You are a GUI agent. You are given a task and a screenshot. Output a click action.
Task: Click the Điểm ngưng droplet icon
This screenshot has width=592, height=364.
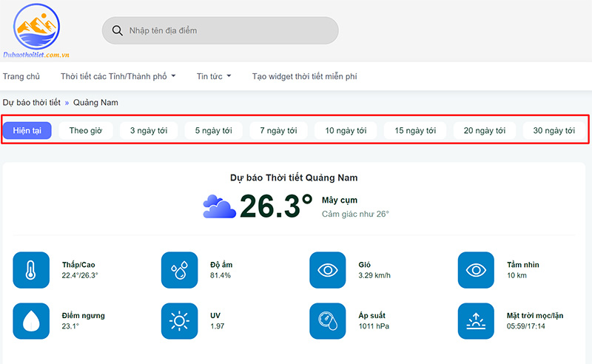pyautogui.click(x=31, y=320)
